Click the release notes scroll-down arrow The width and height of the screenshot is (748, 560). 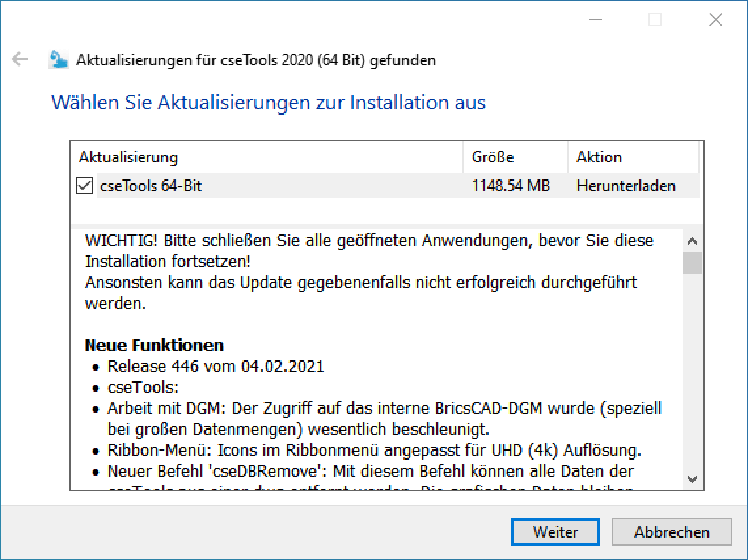(692, 479)
